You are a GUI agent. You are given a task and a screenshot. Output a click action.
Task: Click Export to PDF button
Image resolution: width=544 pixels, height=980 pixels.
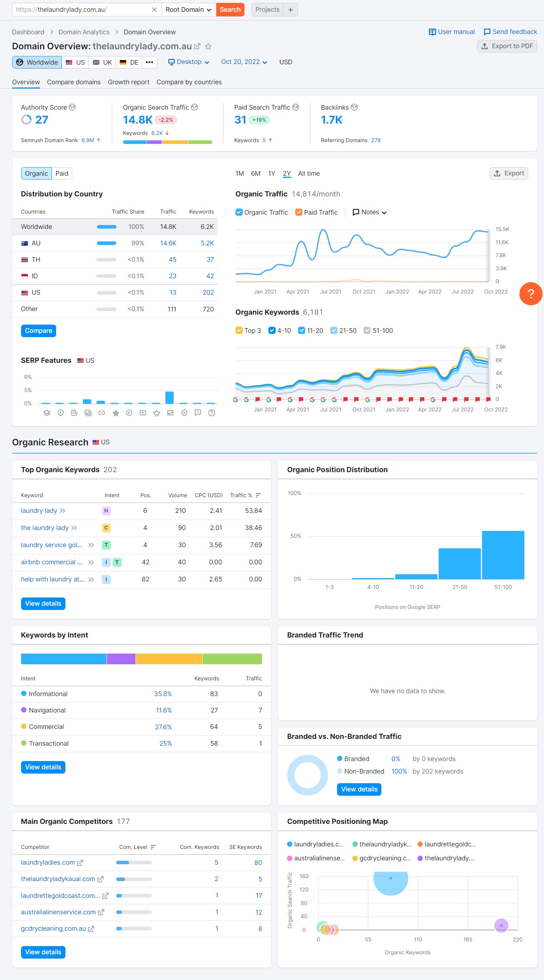tap(507, 46)
